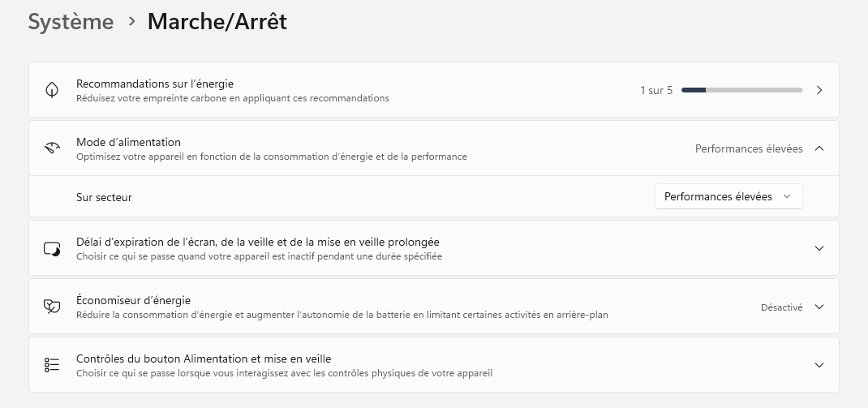
Task: Click the Performances élevées summary in the Mode d'alimentation header
Action: pyautogui.click(x=748, y=148)
